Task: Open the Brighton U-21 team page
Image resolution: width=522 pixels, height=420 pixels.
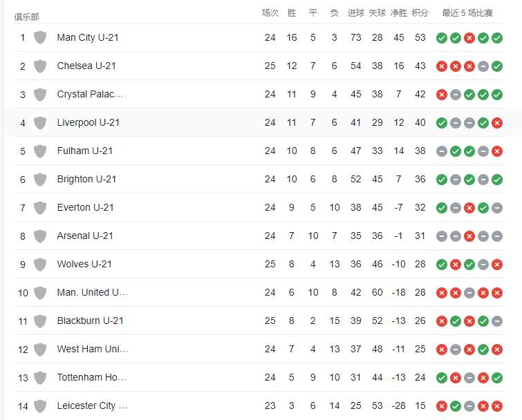Action: (86, 179)
